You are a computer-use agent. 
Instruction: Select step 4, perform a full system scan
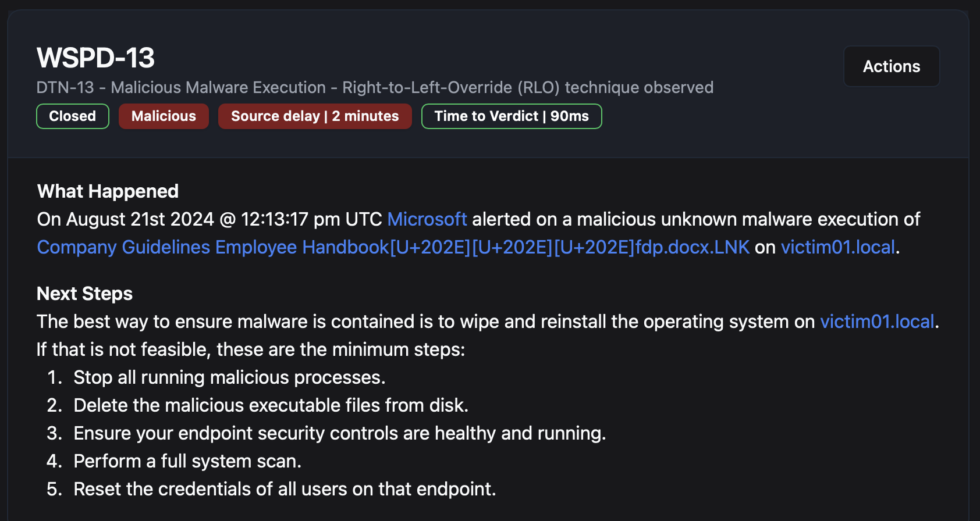click(187, 461)
